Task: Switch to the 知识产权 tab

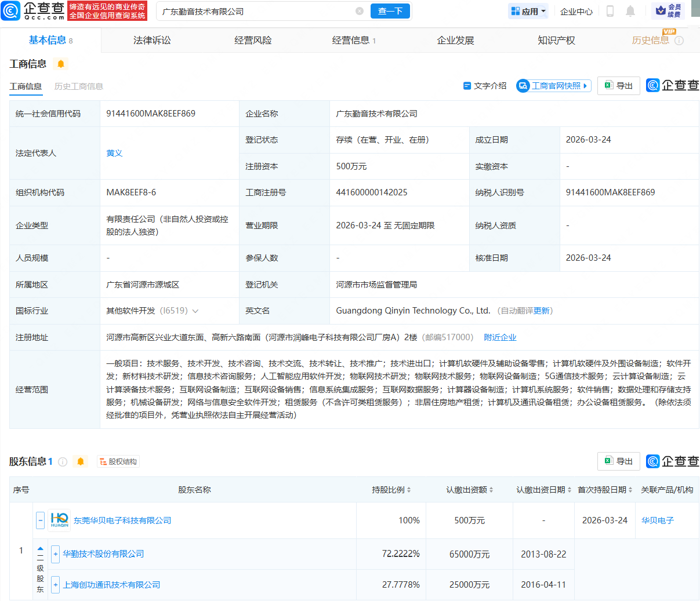Action: (x=556, y=40)
